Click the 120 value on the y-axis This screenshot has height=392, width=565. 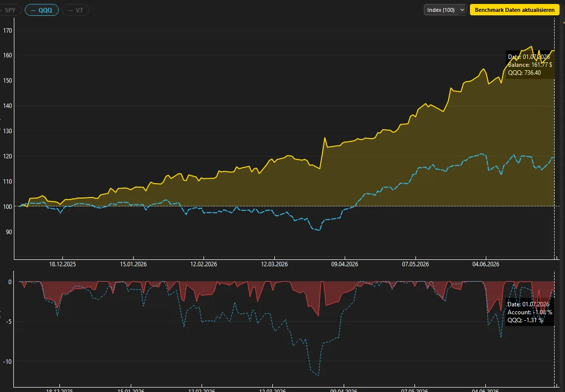pos(7,156)
